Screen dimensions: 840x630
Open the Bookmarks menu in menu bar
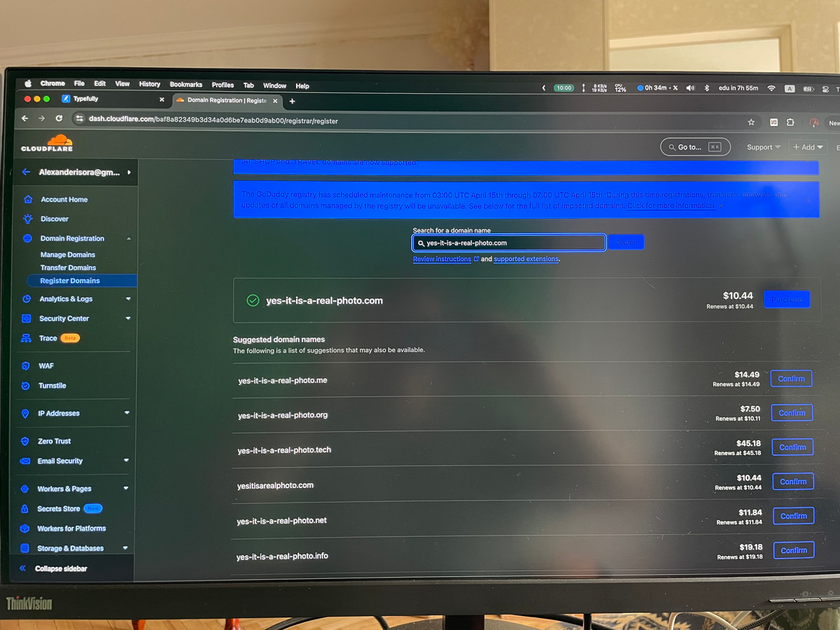point(185,85)
